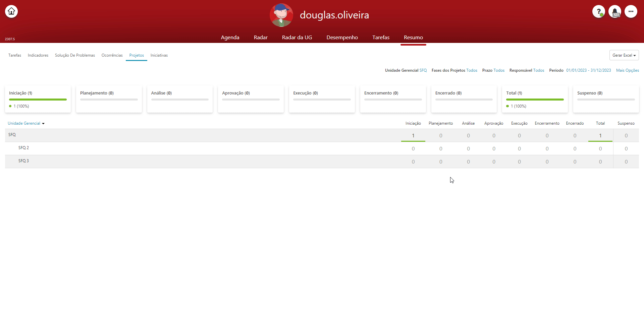
Task: Open the Radar da UG tab
Action: tap(297, 38)
